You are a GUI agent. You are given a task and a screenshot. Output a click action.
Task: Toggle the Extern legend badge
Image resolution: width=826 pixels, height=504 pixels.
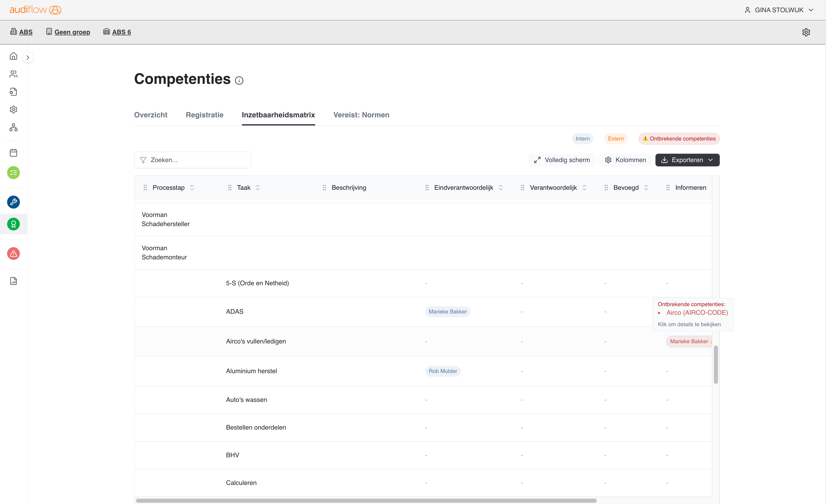616,139
